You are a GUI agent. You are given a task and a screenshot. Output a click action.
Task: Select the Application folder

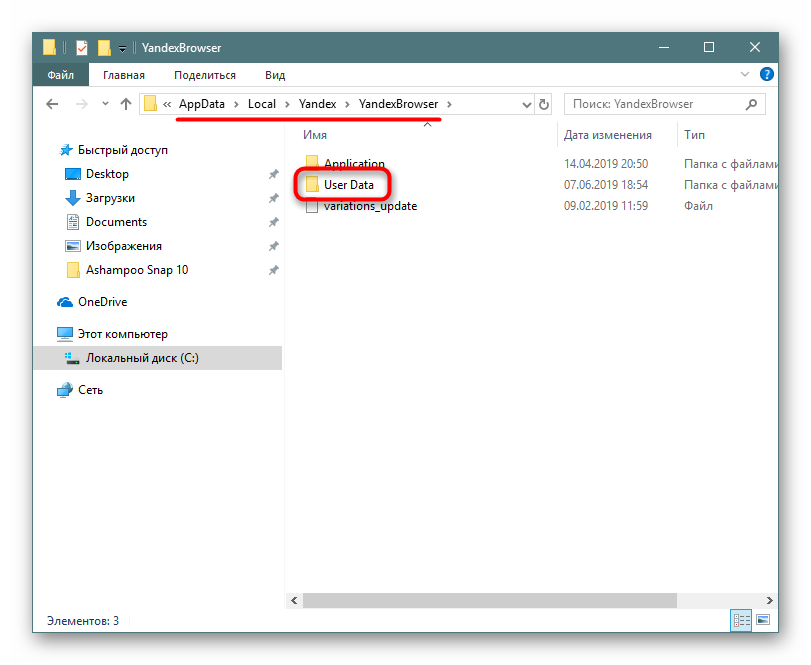354,163
